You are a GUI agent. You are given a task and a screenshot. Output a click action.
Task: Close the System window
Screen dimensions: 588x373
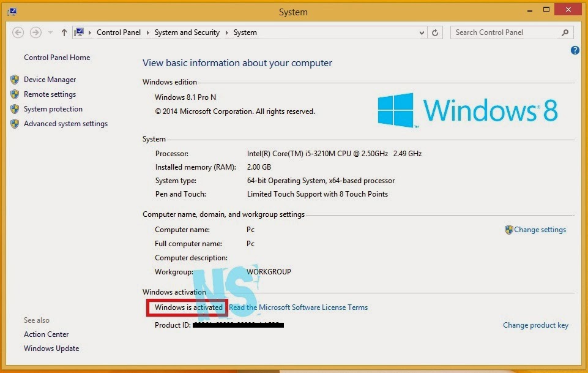pos(568,9)
